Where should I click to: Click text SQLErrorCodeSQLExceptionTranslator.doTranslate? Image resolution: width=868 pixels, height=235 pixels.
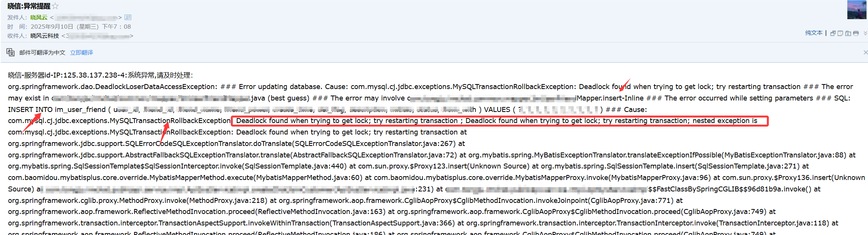[208, 144]
